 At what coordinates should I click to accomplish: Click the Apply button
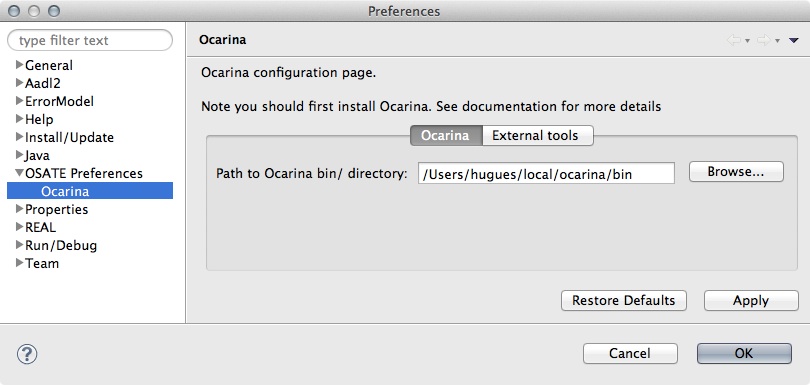751,301
